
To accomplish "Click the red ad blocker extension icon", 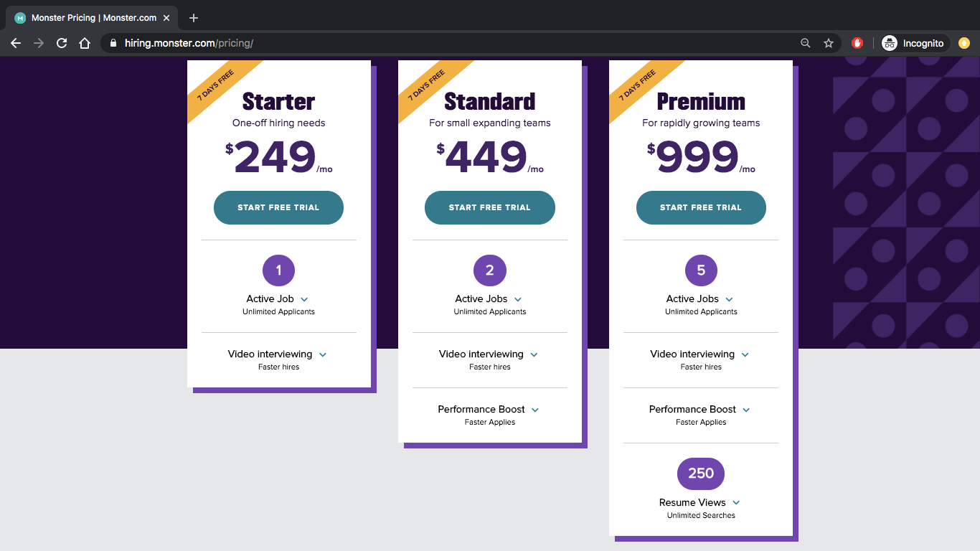I will coord(857,43).
